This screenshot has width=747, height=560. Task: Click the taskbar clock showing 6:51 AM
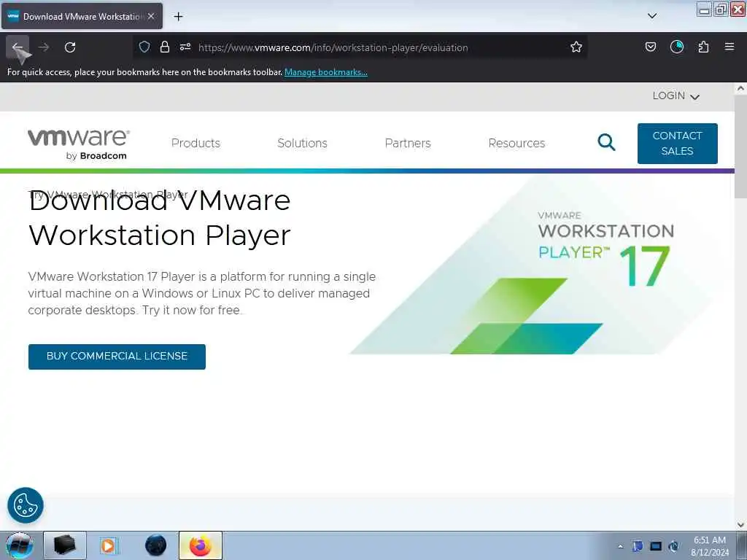click(710, 546)
